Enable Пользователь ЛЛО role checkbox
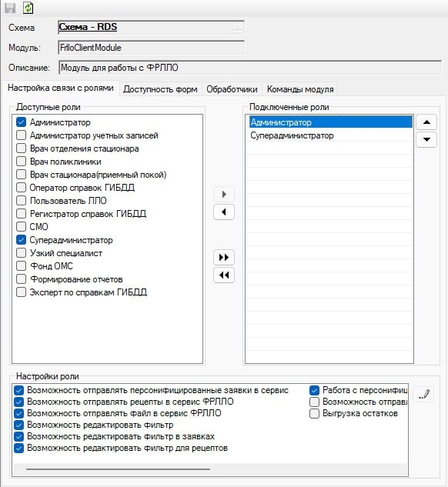The height and width of the screenshot is (487, 448). tap(21, 200)
